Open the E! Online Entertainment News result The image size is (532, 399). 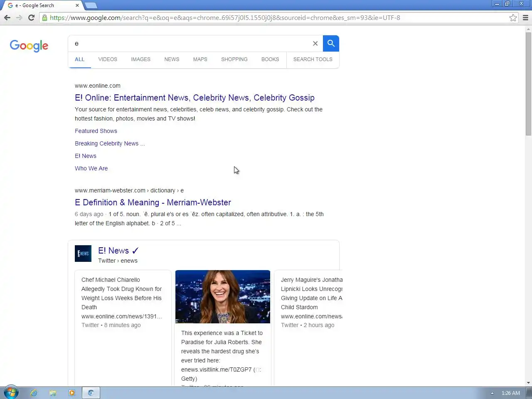tap(195, 98)
